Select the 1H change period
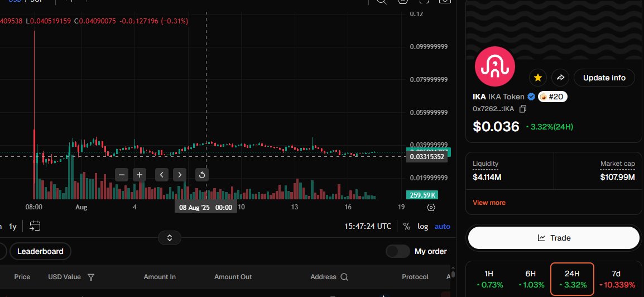Viewport: 644px width, 297px height. pos(489,279)
